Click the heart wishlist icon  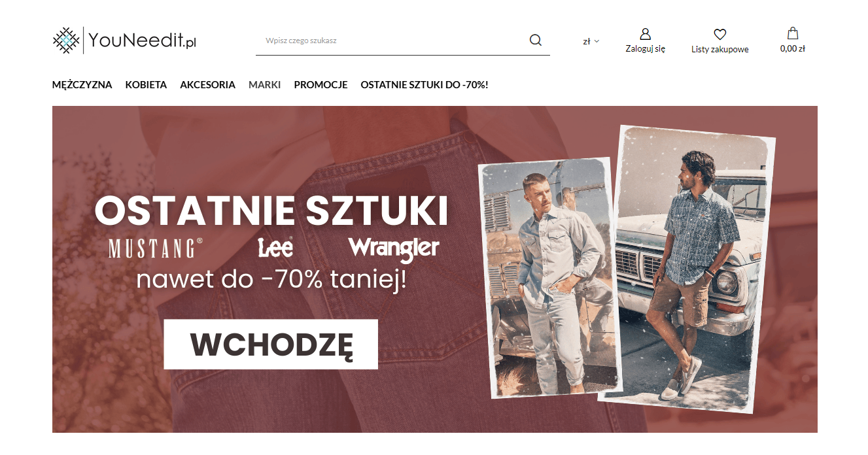[x=720, y=35]
